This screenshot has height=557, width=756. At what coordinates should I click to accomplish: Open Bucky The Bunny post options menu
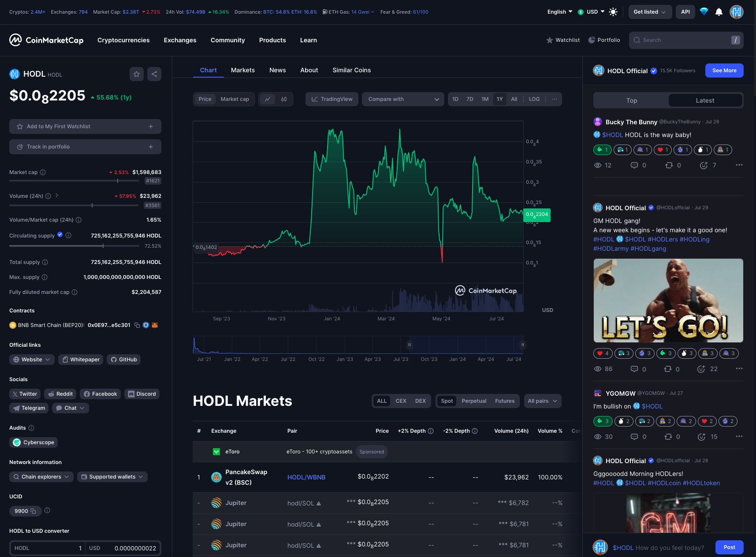click(x=739, y=165)
